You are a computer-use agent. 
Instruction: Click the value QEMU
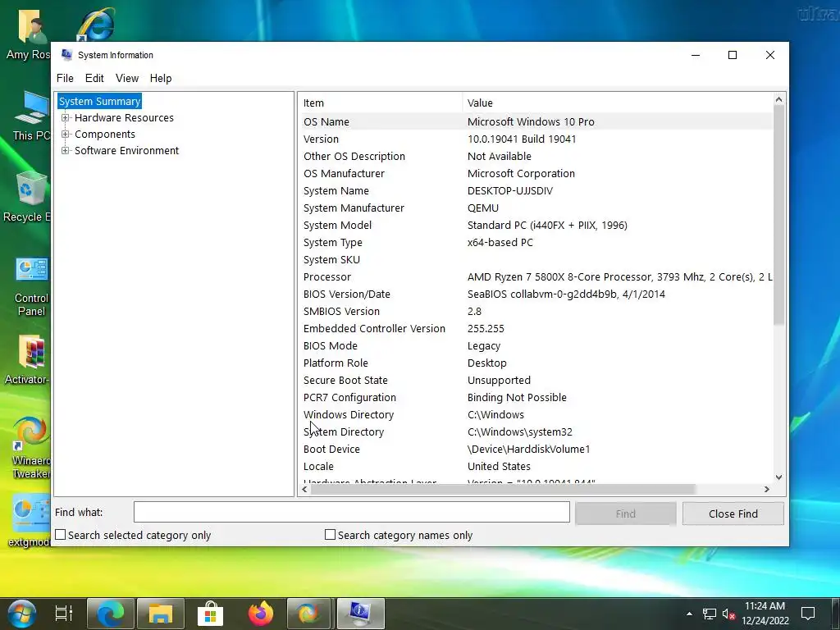(x=482, y=208)
